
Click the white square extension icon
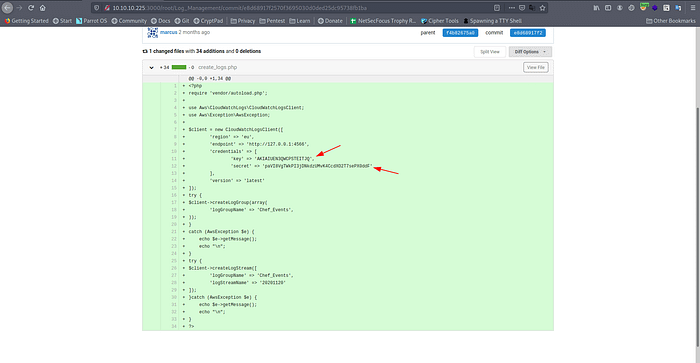(666, 8)
